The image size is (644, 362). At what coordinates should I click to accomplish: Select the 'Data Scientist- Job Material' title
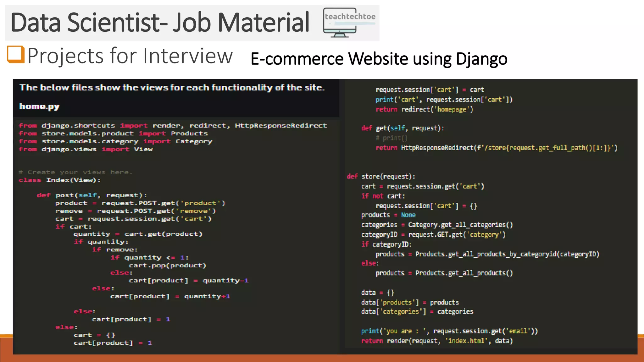click(x=160, y=22)
